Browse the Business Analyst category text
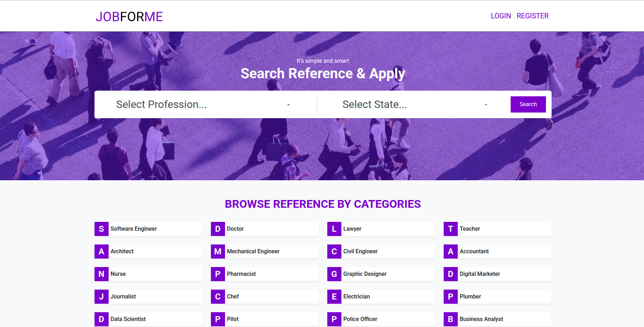This screenshot has height=327, width=644. pos(481,319)
